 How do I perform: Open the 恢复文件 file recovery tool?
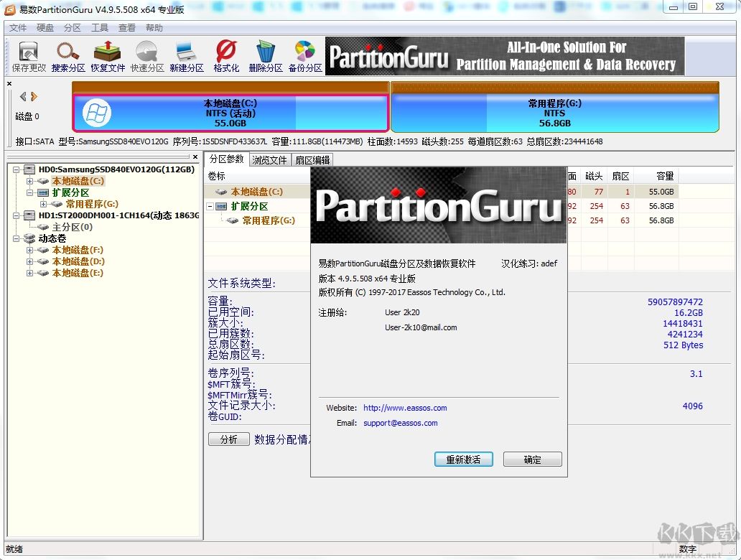[106, 55]
